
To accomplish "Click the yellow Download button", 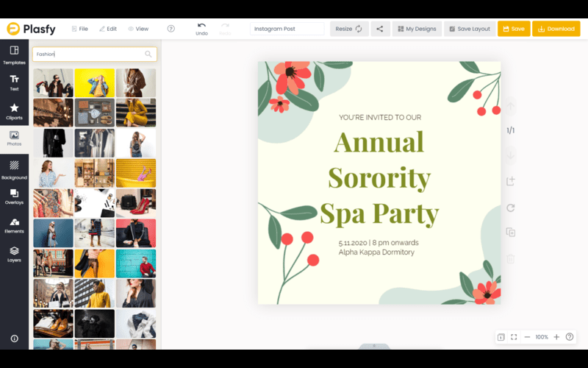I will click(x=556, y=29).
